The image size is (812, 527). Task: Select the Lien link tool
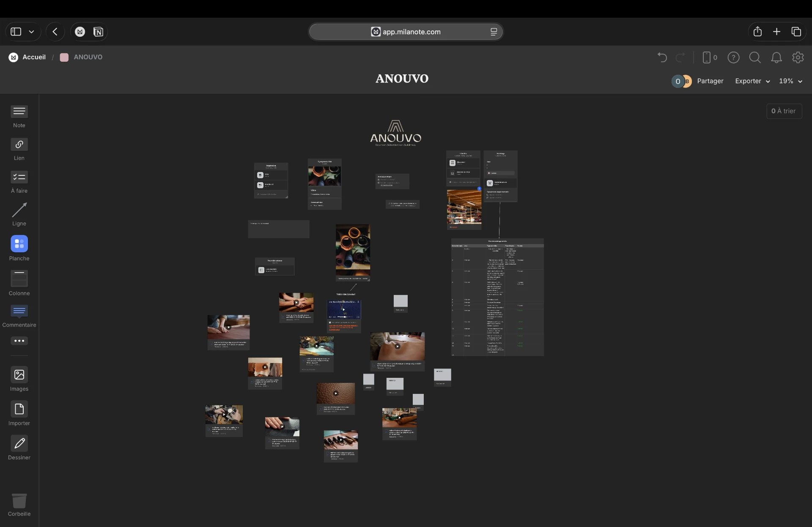pos(19,150)
